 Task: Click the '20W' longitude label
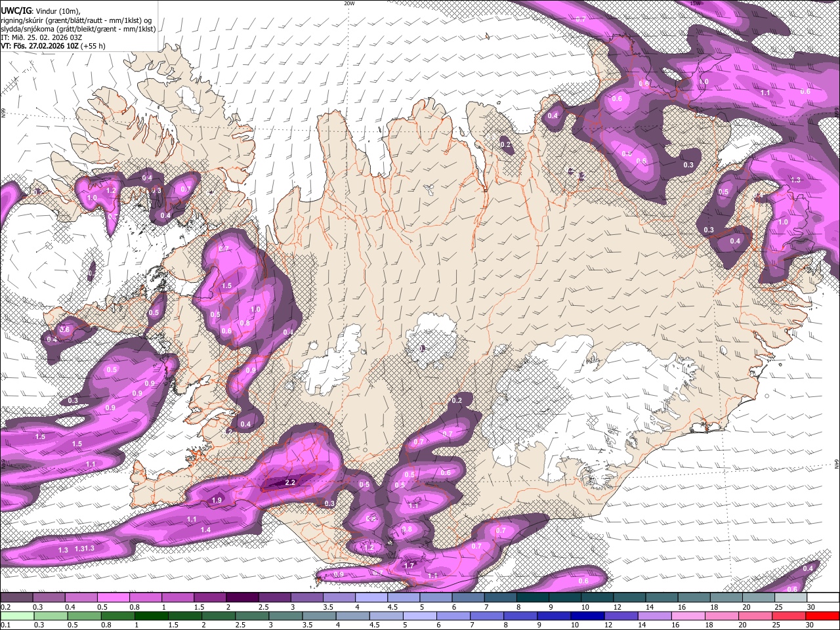click(x=349, y=3)
